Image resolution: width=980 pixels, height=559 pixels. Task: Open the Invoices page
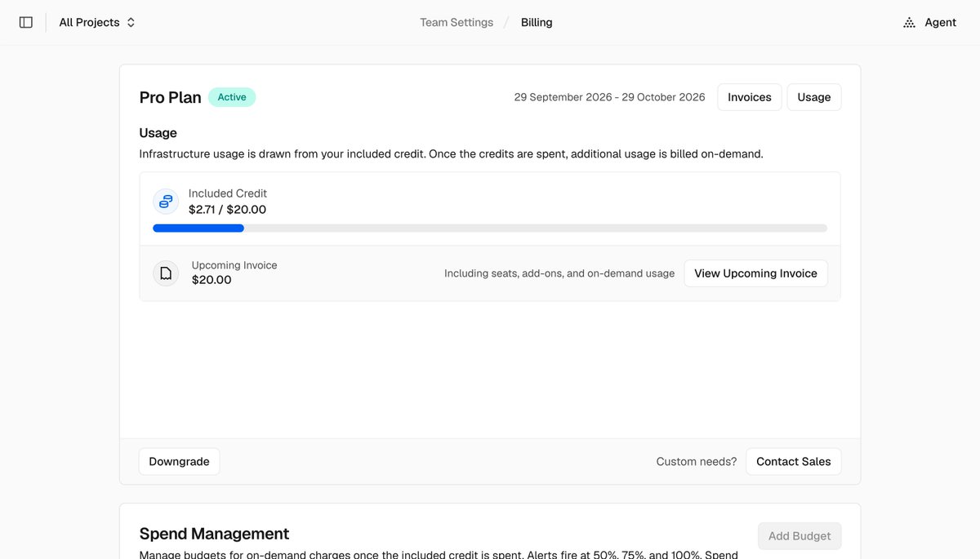(x=750, y=97)
